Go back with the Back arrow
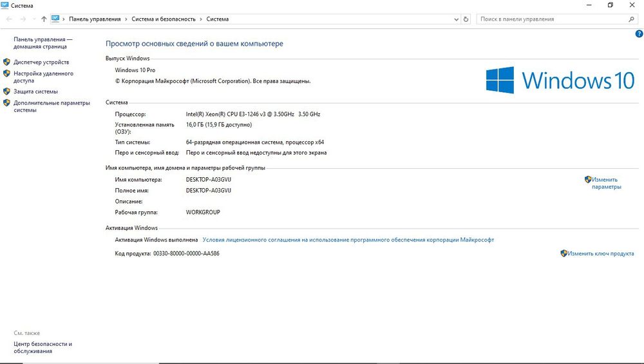 (x=9, y=19)
